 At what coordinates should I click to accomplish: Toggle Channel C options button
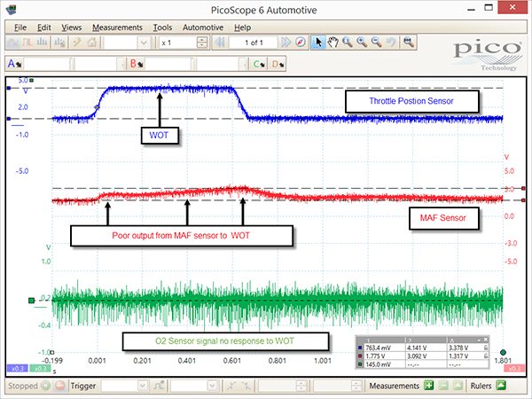tap(260, 64)
